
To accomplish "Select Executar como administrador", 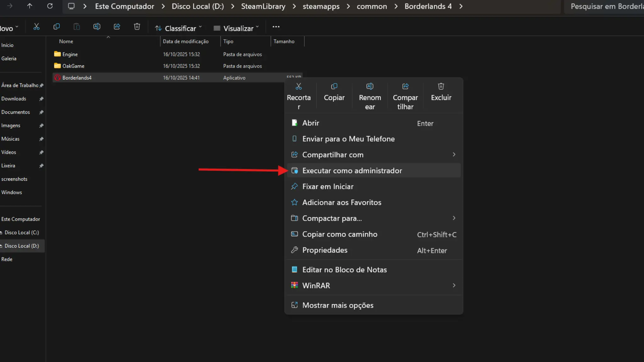I will 352,171.
